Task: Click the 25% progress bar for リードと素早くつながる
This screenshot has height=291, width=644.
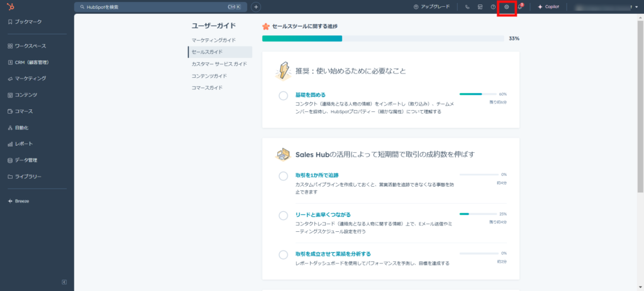Action: point(478,214)
